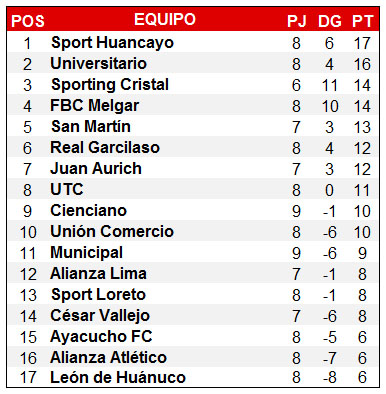Screen dimensions: 386x394
Task: Select the Municipal team entry
Action: click(87, 253)
